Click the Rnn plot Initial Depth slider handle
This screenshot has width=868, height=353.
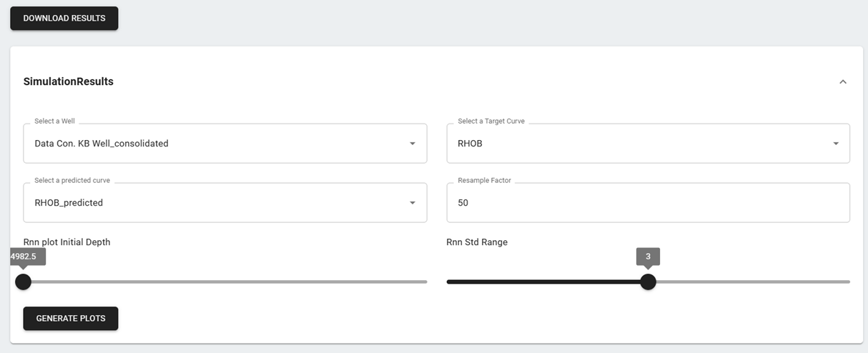click(x=24, y=282)
